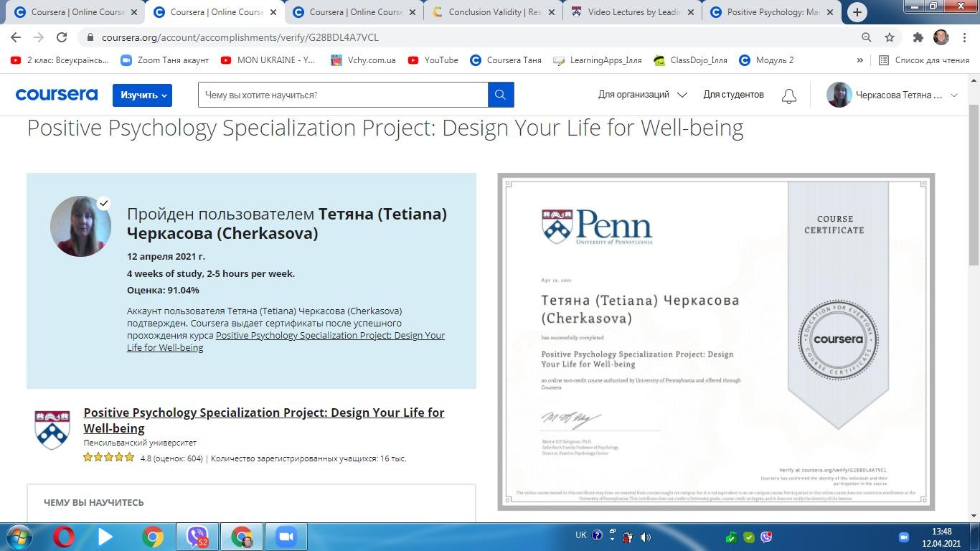Viewport: 980px width, 551px height.
Task: Switch to the Conclusion Validity tab
Action: [494, 12]
